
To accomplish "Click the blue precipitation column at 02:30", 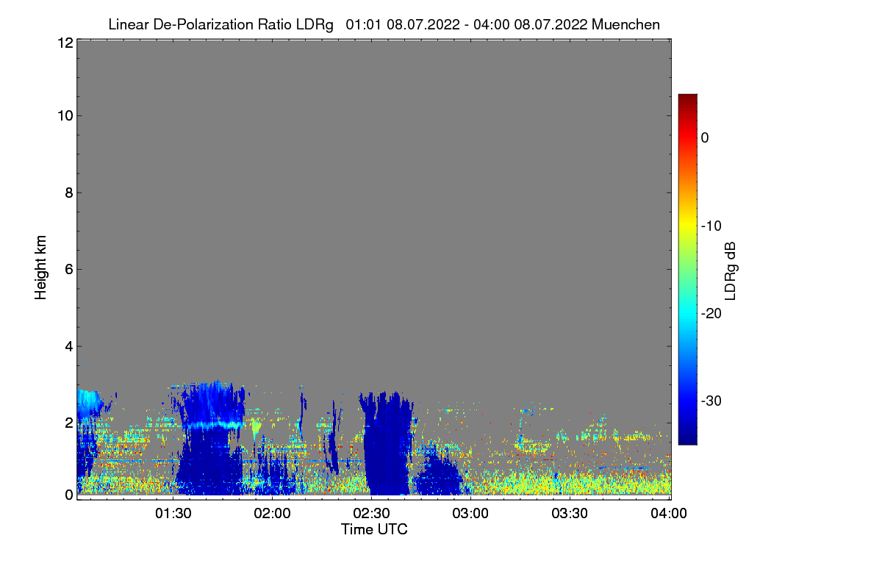I will coord(387,445).
